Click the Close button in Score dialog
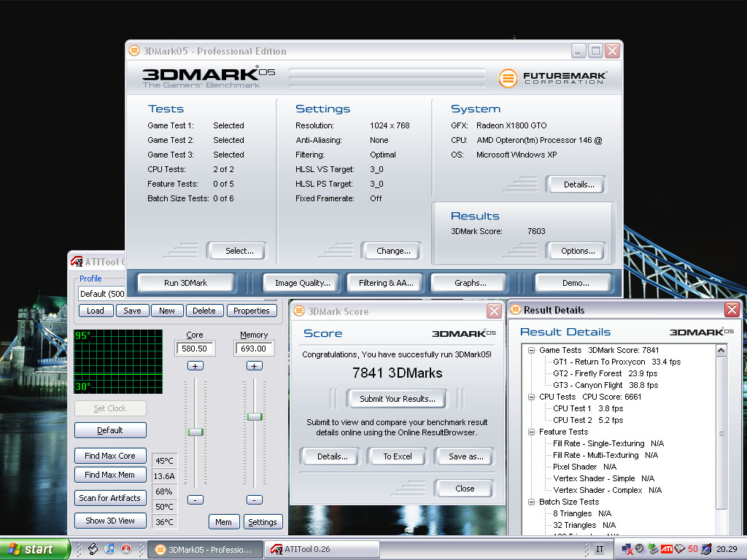This screenshot has height=560, width=747. (465, 489)
